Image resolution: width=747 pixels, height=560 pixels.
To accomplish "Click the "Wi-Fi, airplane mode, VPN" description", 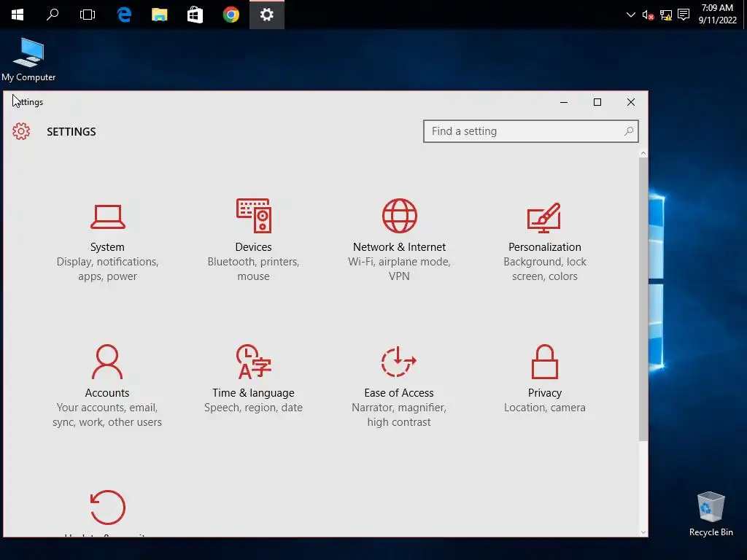I will coord(399,269).
